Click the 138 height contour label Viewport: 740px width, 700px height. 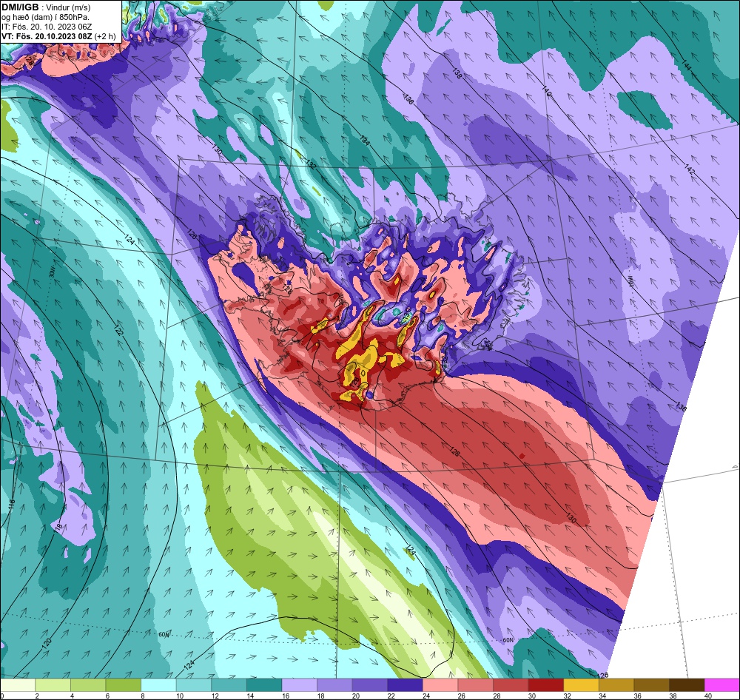457,73
